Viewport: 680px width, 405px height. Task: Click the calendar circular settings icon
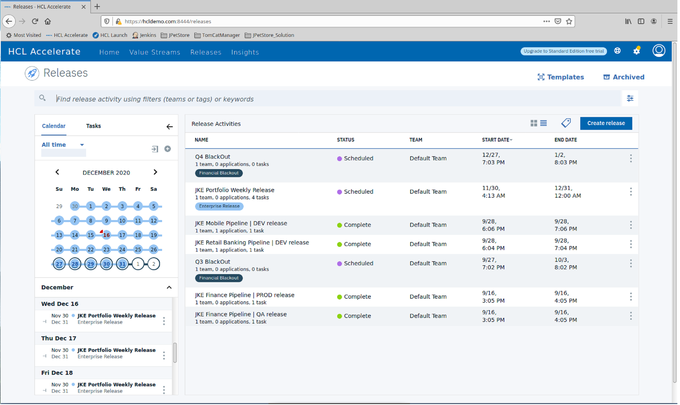167,149
